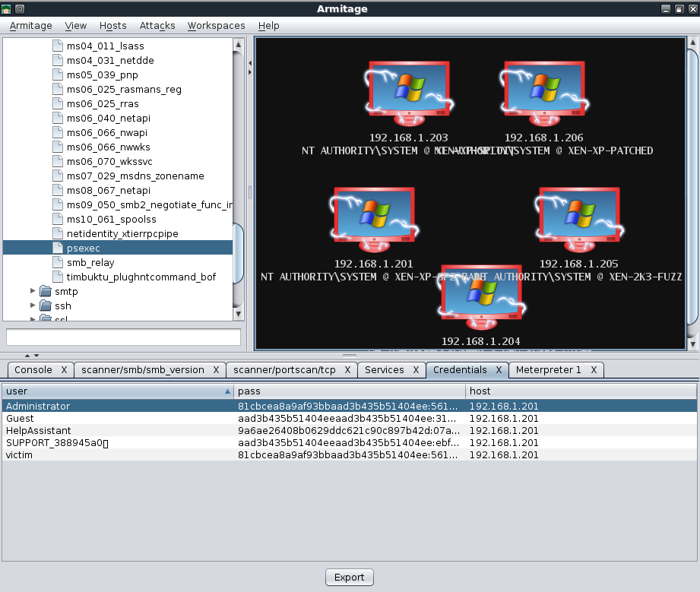Sort credentials by user column arrow
Viewport: 700px width, 592px height.
(228, 391)
